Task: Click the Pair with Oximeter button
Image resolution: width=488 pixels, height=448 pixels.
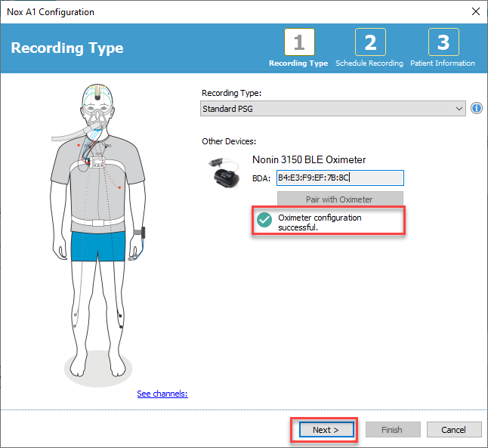Action: (340, 199)
